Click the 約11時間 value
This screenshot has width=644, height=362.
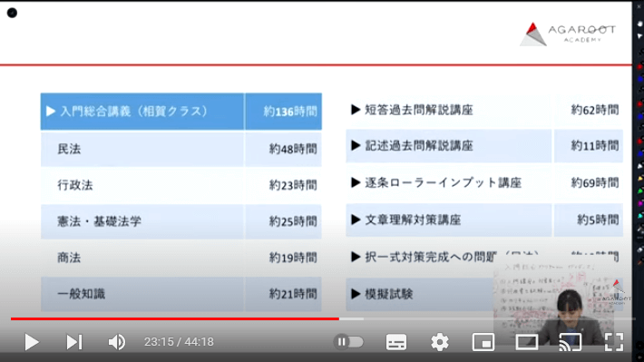click(x=595, y=145)
